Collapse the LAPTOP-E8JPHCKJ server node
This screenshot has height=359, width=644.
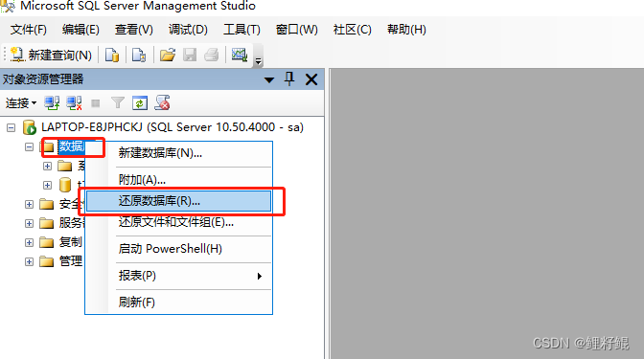pyautogui.click(x=11, y=128)
